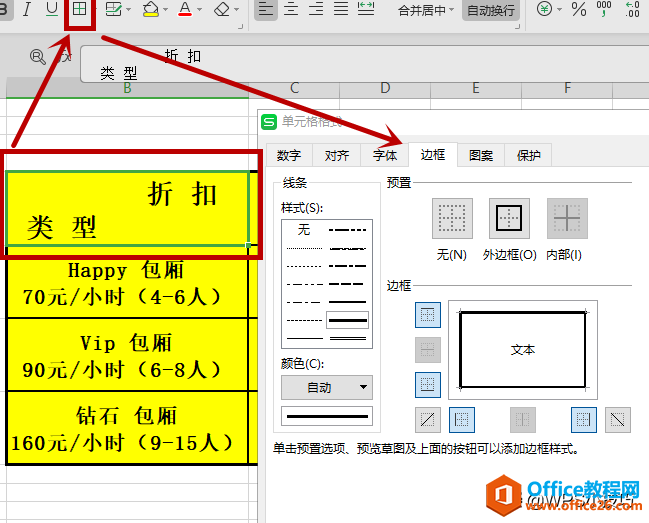
Task: Switch to the 图案 tab
Action: click(x=481, y=156)
